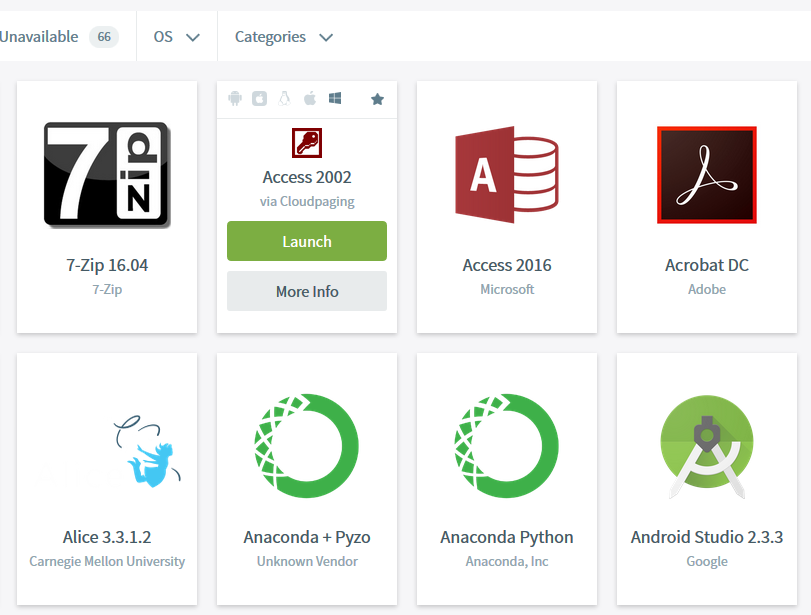Open the Access 2016 app icon

pyautogui.click(x=506, y=174)
